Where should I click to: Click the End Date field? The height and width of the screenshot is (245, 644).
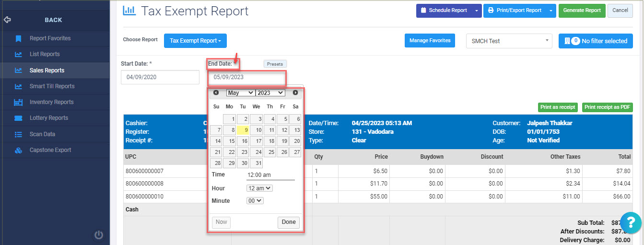coord(247,77)
